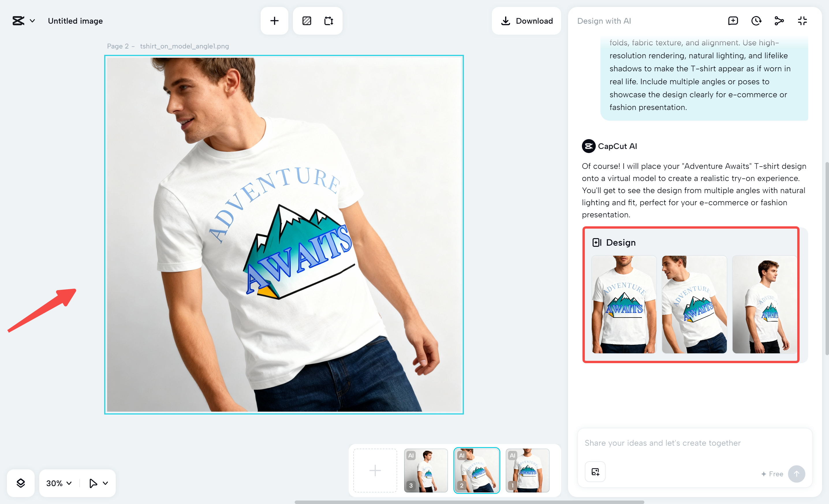Open the dropdown next to the CapCut logo
The width and height of the screenshot is (829, 504).
(32, 20)
